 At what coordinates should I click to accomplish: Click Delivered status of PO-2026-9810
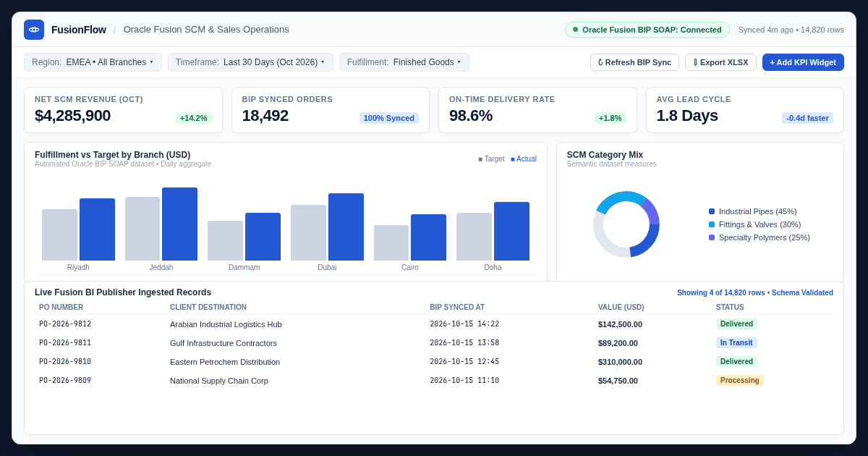coord(736,361)
